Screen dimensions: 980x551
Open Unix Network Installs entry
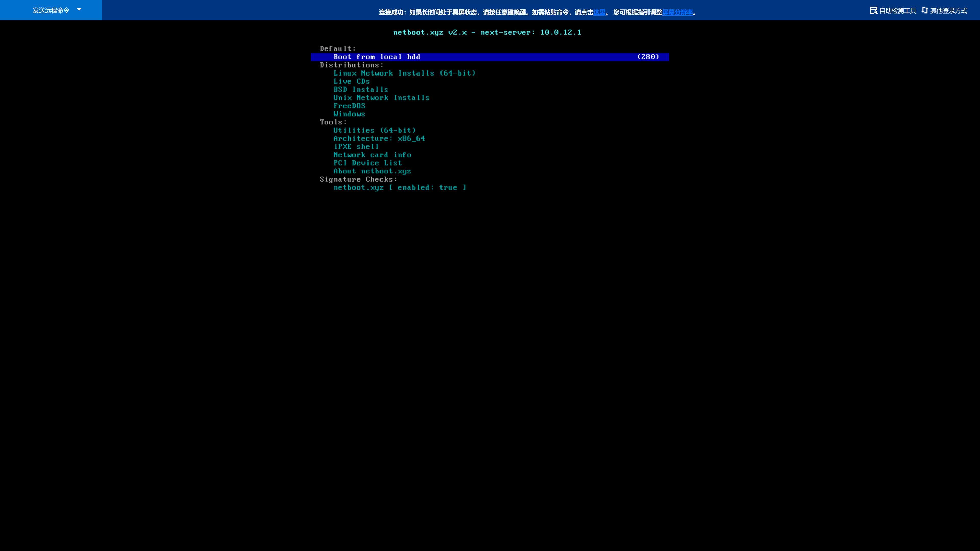tap(381, 98)
